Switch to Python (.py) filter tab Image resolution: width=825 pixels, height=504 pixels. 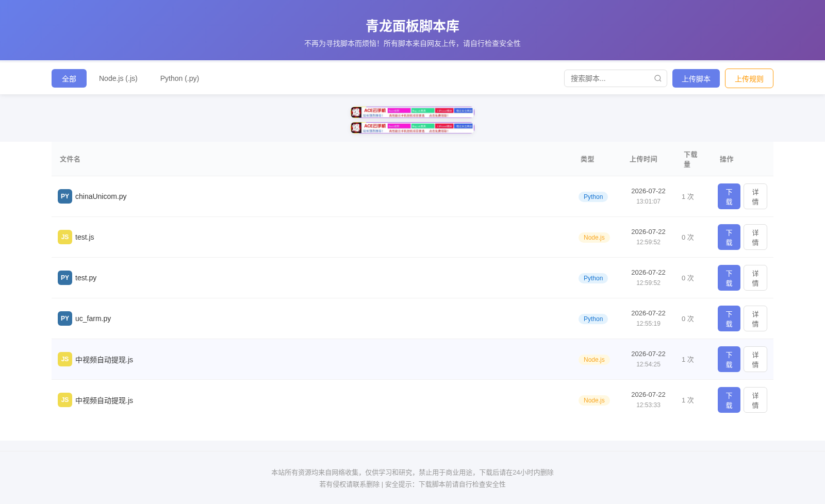point(179,78)
